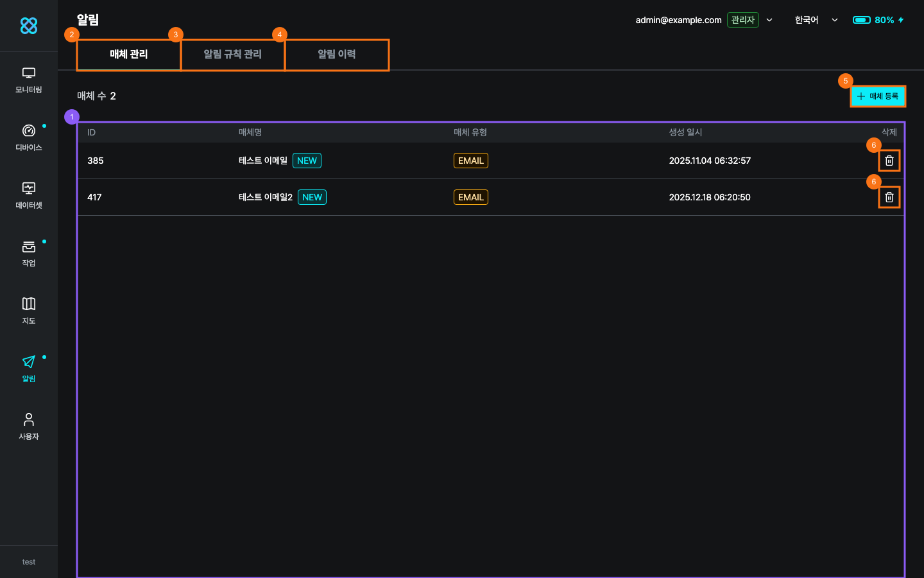The width and height of the screenshot is (924, 578).
Task: Switch to the 매체 관리 tab
Action: point(129,55)
